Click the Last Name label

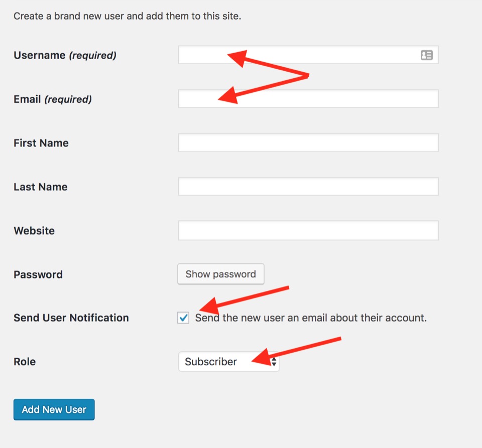pos(41,187)
